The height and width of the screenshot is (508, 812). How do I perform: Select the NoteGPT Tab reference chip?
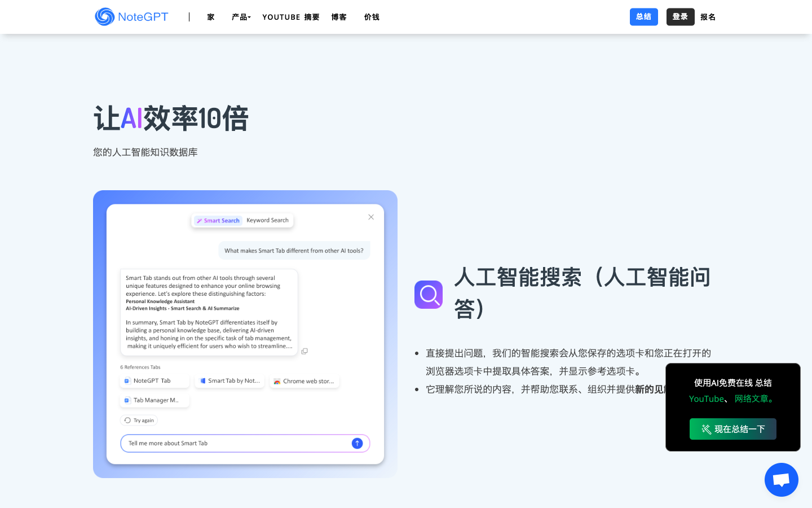pyautogui.click(x=155, y=380)
